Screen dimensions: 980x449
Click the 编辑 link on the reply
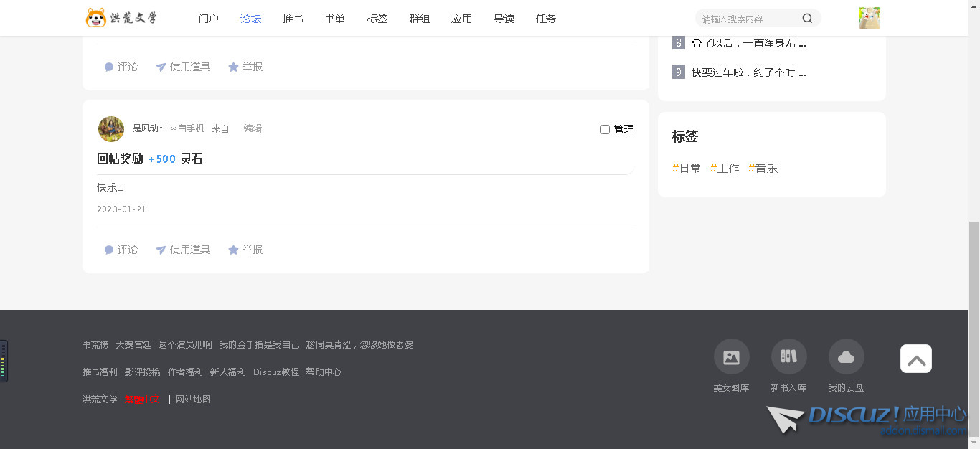(253, 128)
